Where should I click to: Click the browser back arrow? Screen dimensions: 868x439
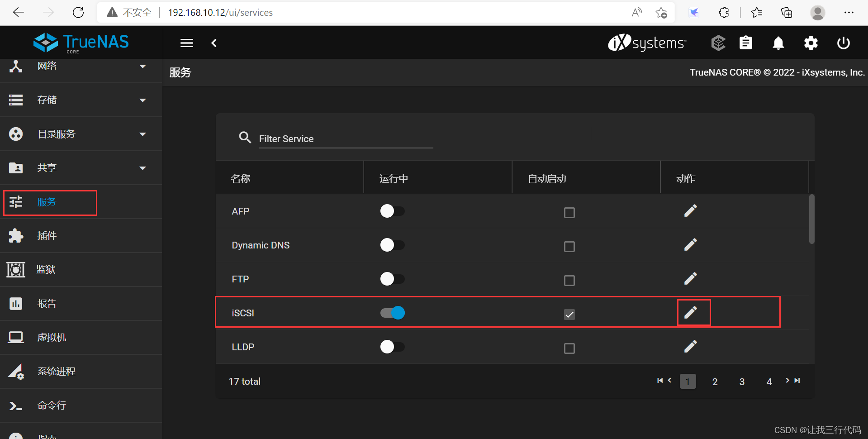point(19,12)
